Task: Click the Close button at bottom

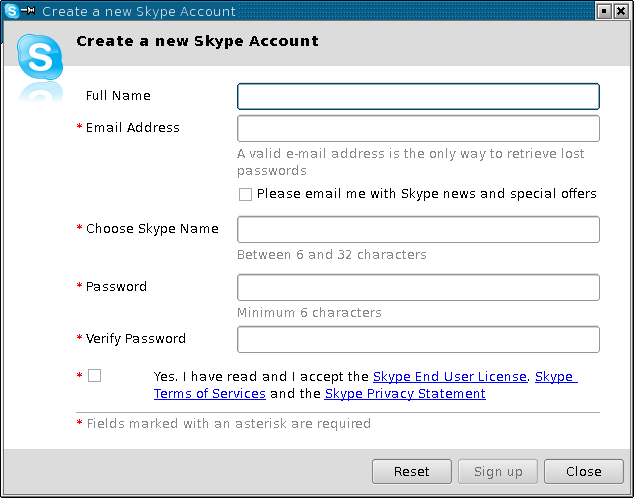Action: tap(584, 471)
